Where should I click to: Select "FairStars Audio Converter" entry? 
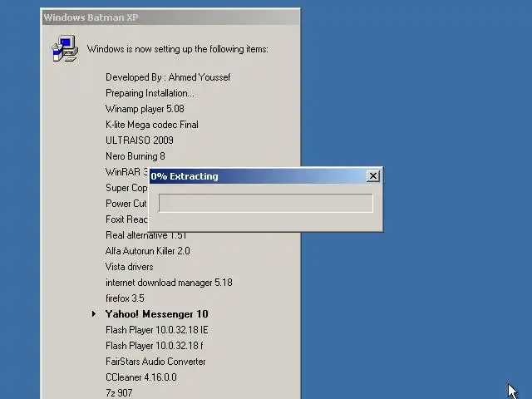click(155, 362)
